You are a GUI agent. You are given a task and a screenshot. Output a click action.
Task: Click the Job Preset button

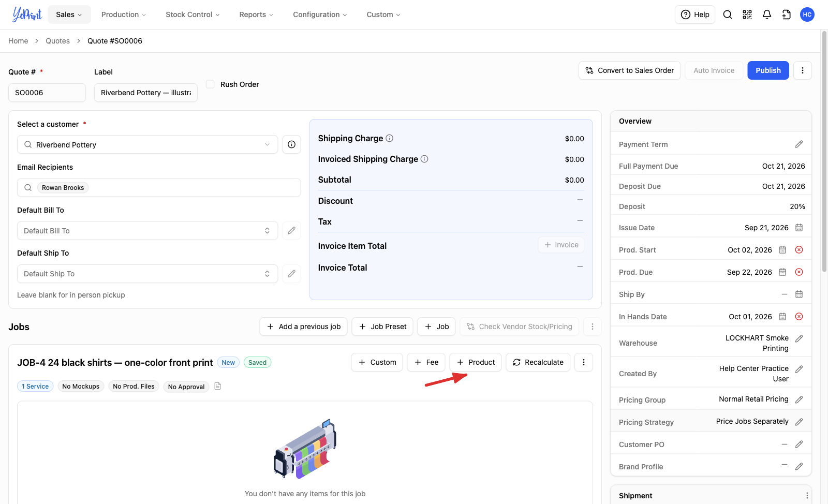coord(382,327)
